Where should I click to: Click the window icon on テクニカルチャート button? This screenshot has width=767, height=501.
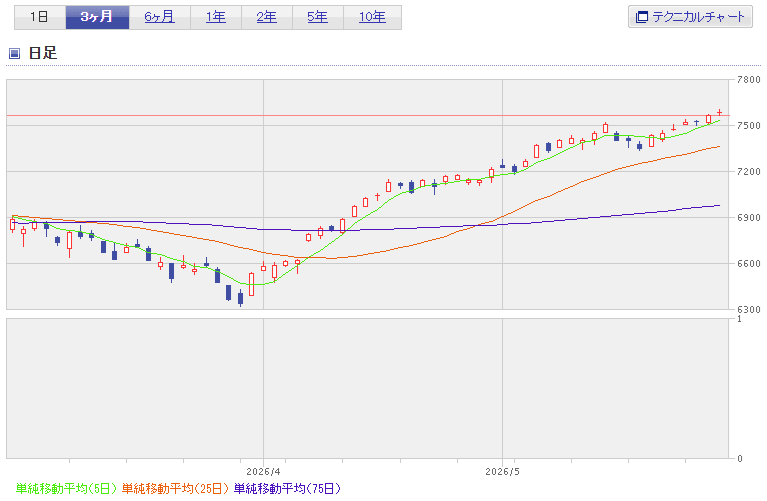click(641, 17)
